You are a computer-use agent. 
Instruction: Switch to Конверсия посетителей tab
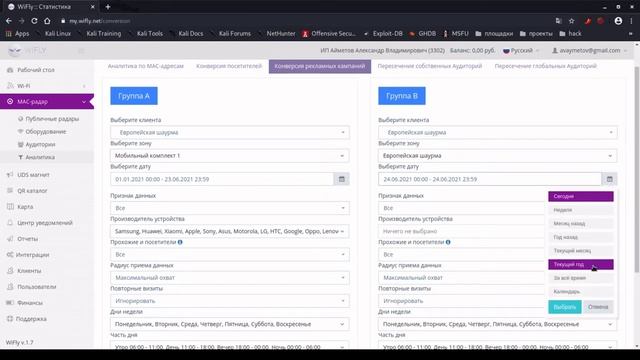[x=229, y=66]
